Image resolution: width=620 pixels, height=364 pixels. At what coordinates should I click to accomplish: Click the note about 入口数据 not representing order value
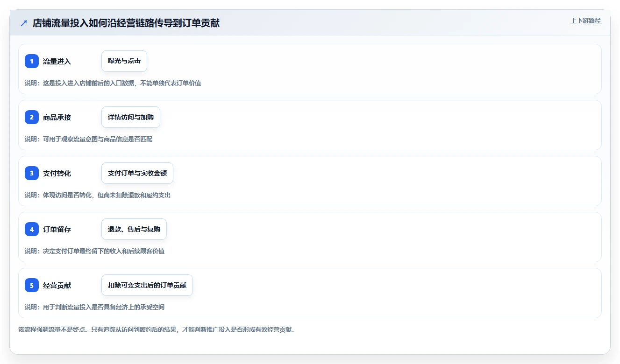[113, 83]
